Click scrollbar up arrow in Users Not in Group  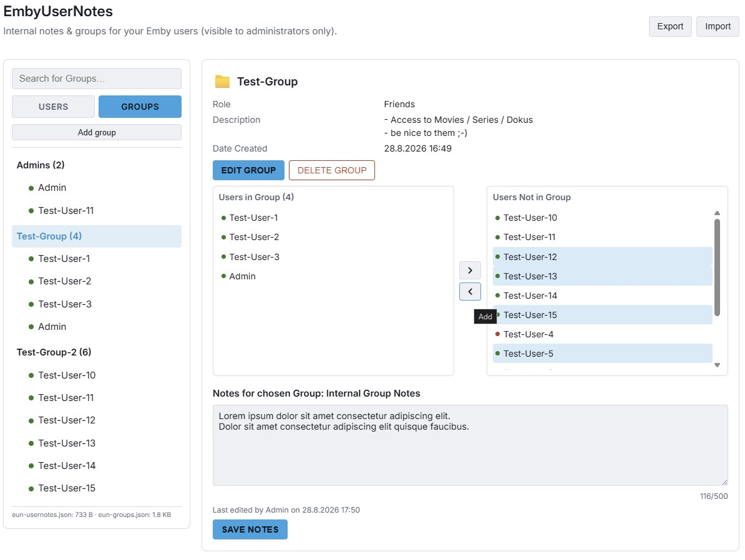(717, 213)
